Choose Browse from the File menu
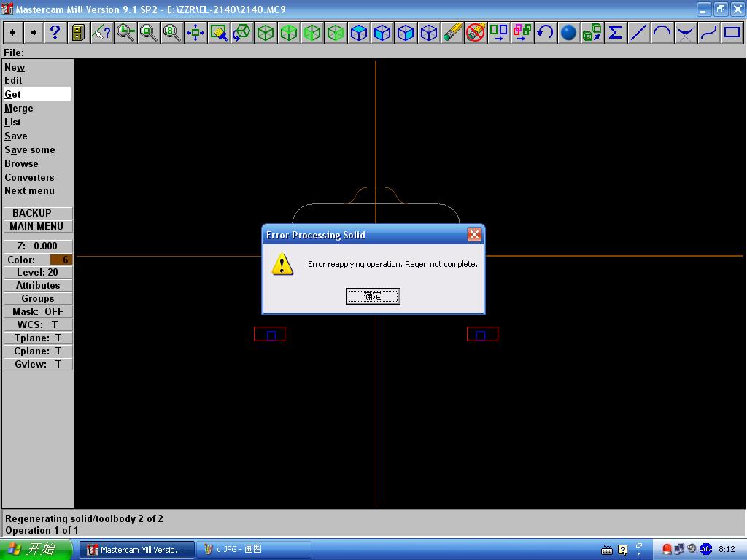Viewport: 747px width, 560px height. point(21,163)
